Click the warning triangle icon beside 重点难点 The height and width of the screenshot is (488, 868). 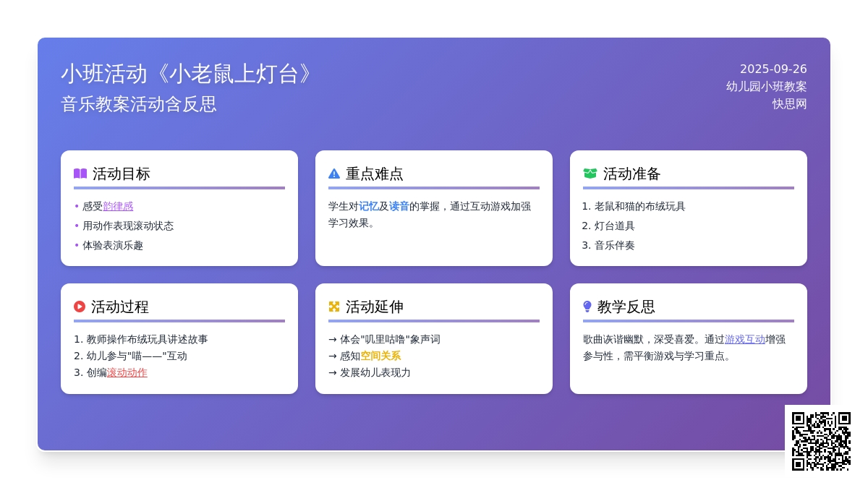pyautogui.click(x=334, y=174)
